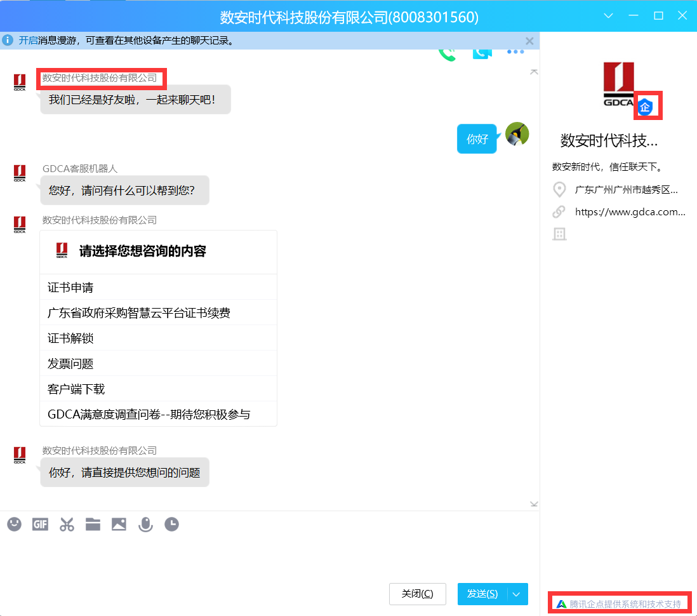Click the 您好，请问有什么可以帮到您? message
697x616 pixels.
click(125, 191)
